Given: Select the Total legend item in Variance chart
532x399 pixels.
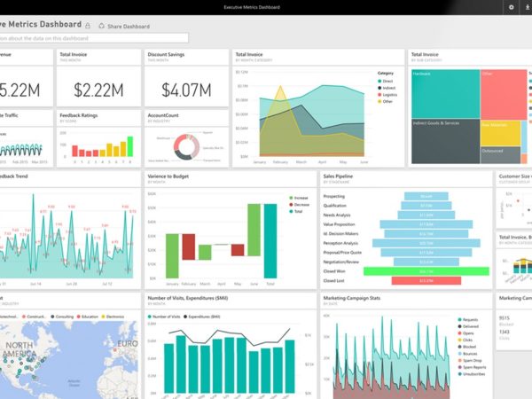Looking at the screenshot, I should (295, 211).
